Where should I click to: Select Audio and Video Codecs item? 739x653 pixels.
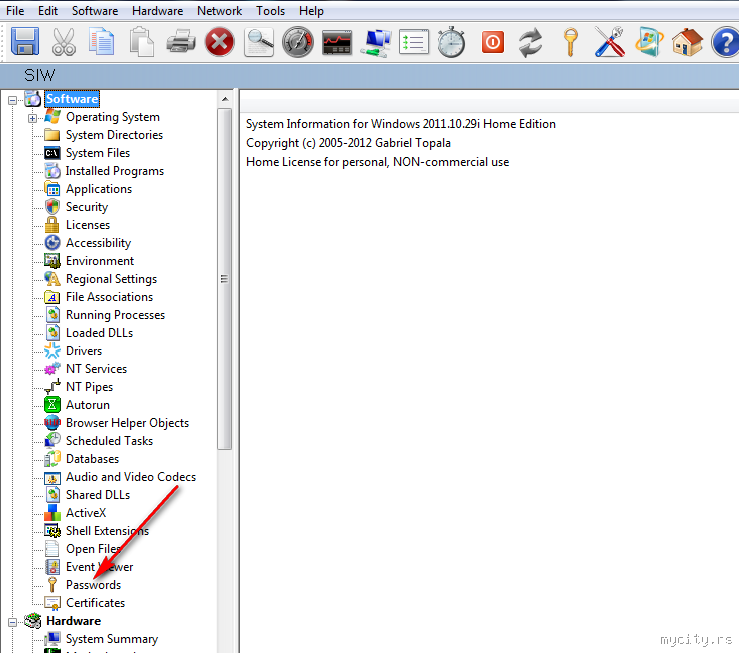131,477
